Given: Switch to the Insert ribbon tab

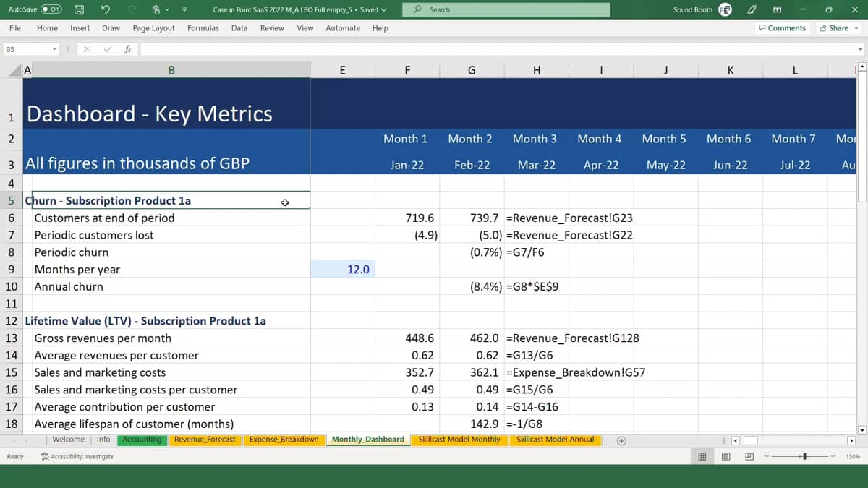Looking at the screenshot, I should coord(80,28).
